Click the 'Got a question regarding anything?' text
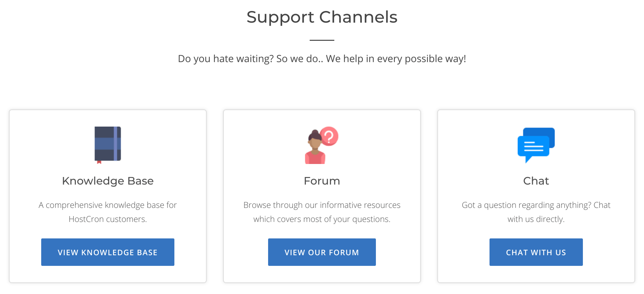 click(x=527, y=205)
